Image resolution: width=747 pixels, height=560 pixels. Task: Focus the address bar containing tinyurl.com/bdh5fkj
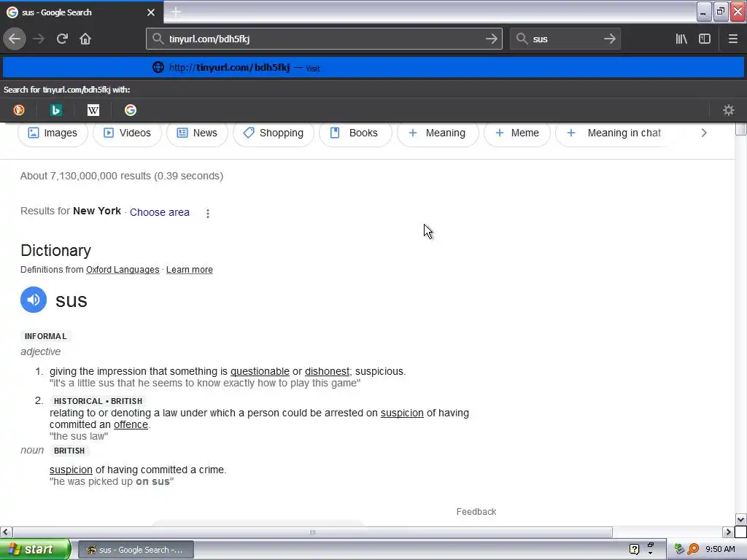point(324,39)
